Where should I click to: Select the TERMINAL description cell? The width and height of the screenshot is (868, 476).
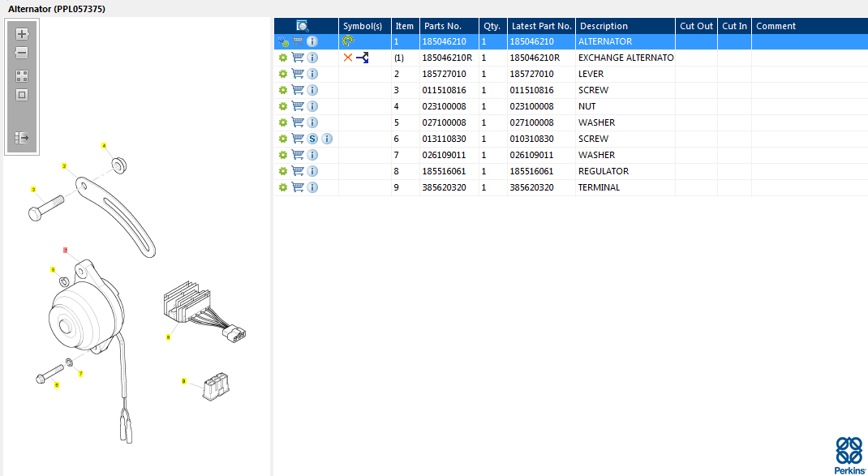625,187
